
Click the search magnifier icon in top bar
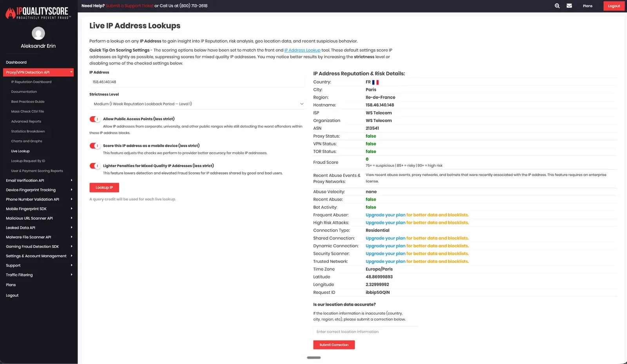(557, 6)
